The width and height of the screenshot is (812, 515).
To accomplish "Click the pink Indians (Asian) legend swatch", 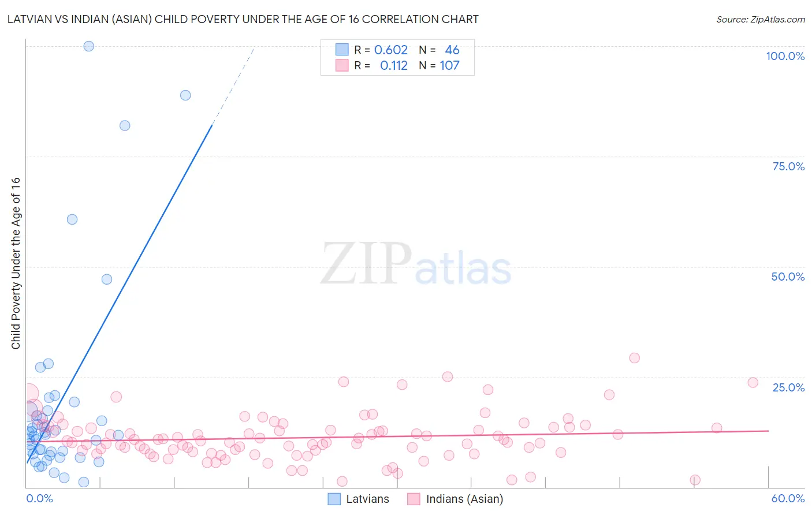I will tap(414, 499).
